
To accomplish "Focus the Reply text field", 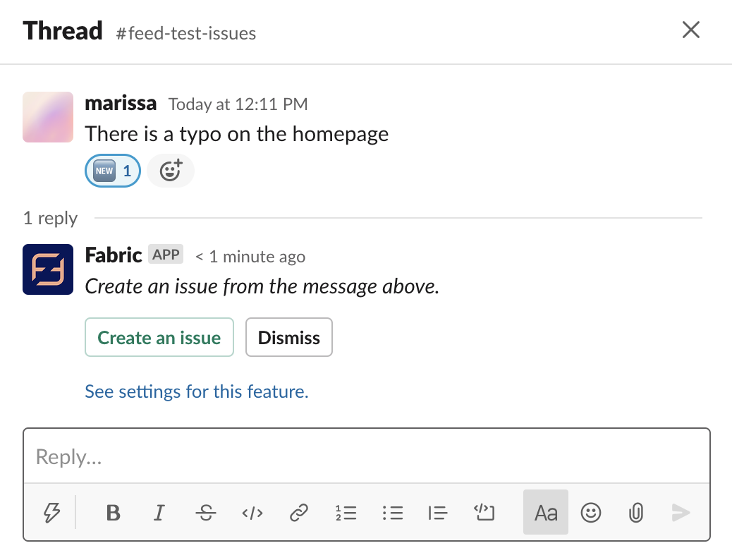I will tap(367, 456).
